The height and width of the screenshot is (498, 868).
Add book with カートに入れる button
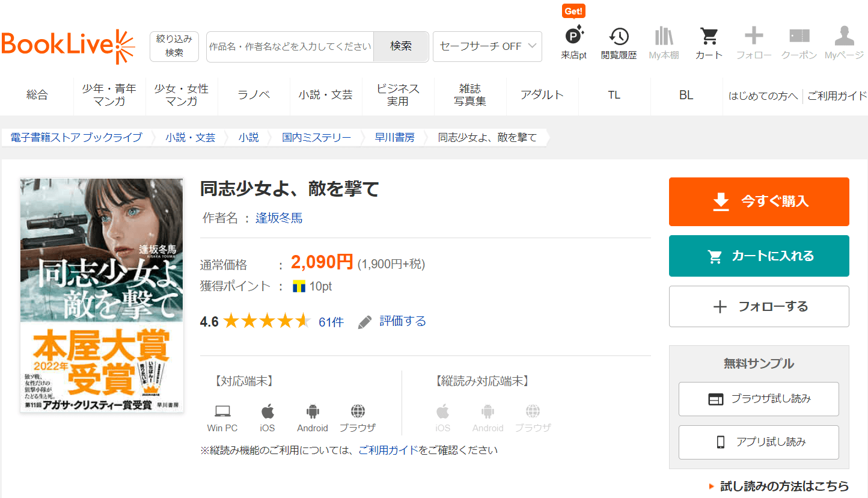click(x=759, y=256)
